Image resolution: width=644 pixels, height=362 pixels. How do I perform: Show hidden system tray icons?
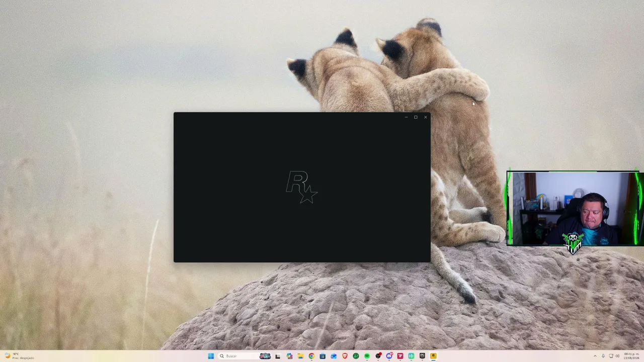pos(595,356)
